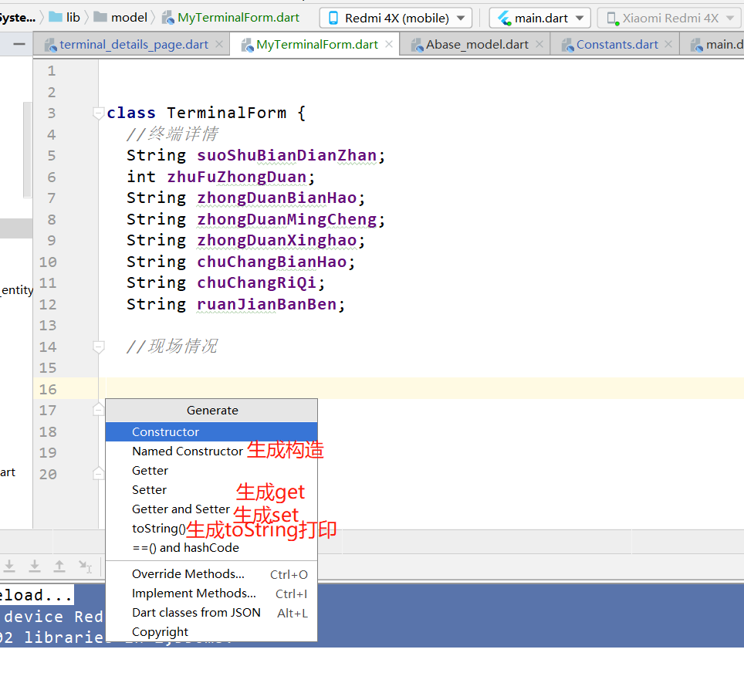The height and width of the screenshot is (700, 744).
Task: Click the clear cursor icon in console toolbar
Action: 86,566
